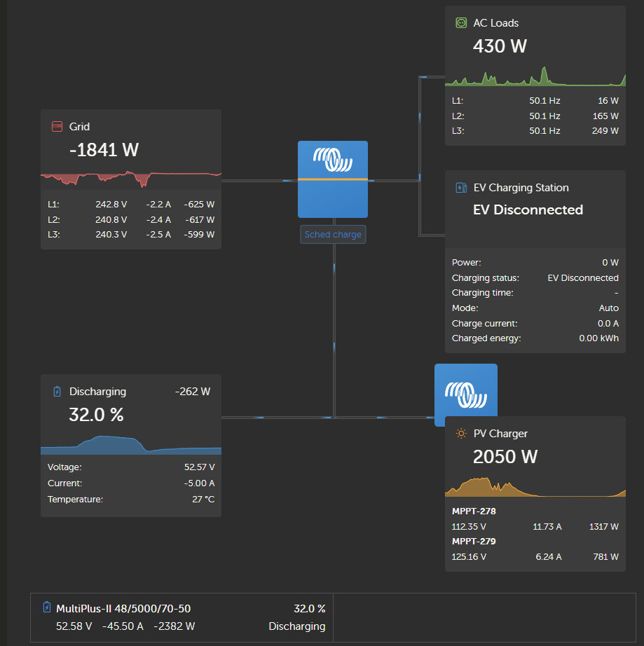
Task: Expand the MPPT-278 tracker details
Action: click(473, 511)
